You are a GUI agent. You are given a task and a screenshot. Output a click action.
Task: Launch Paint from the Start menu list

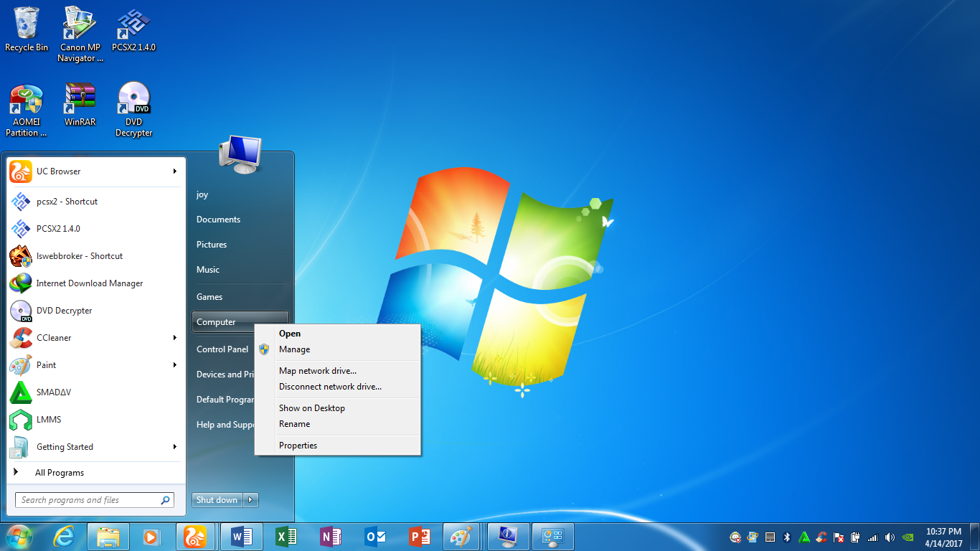pyautogui.click(x=96, y=365)
